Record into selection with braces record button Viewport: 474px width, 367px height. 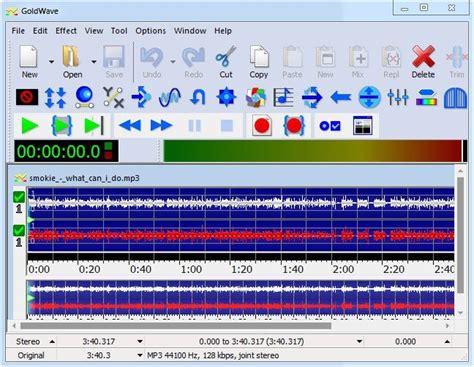pyautogui.click(x=294, y=126)
